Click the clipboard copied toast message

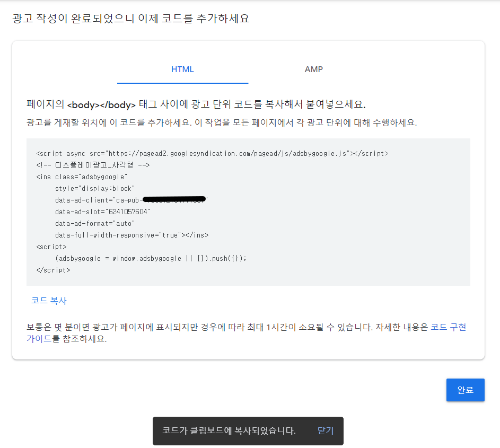229,431
